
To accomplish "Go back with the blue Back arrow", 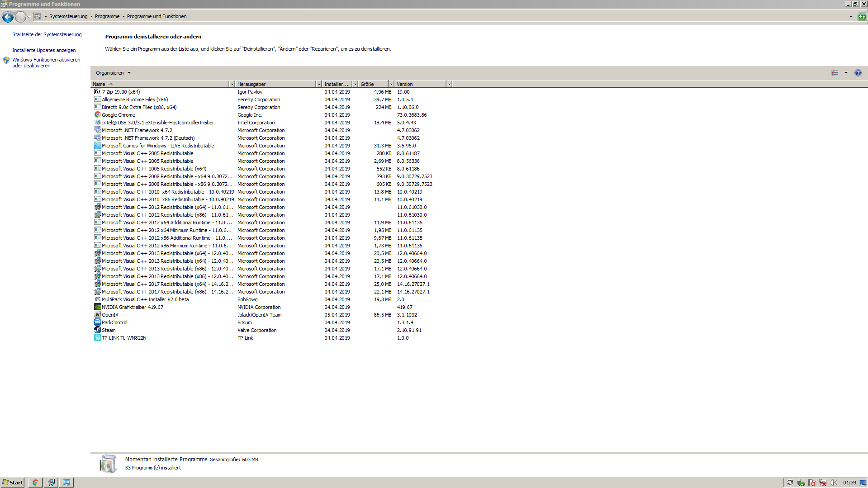I will click(8, 17).
